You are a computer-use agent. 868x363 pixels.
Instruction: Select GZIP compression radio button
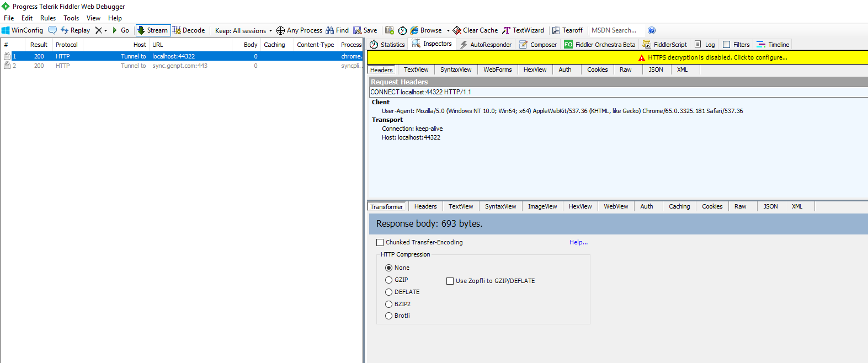[x=388, y=280]
